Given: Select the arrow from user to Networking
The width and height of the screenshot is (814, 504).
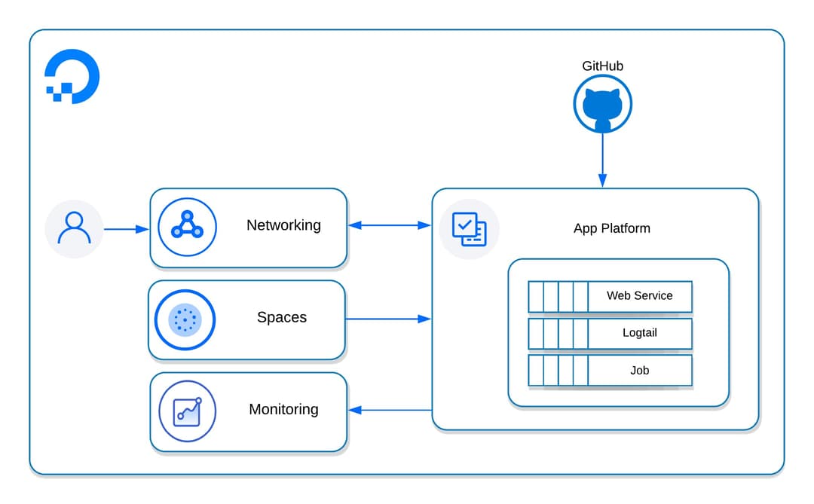Looking at the screenshot, I should pos(126,229).
